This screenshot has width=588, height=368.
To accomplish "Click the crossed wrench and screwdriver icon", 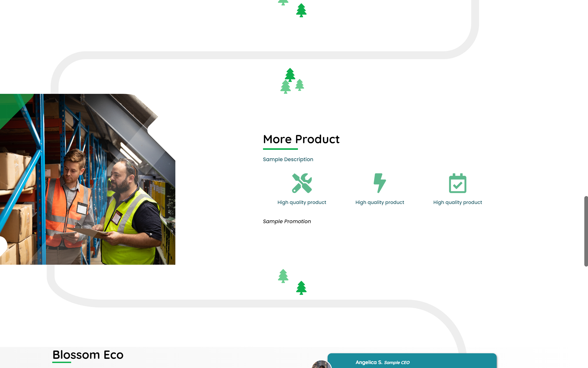I will point(302,183).
